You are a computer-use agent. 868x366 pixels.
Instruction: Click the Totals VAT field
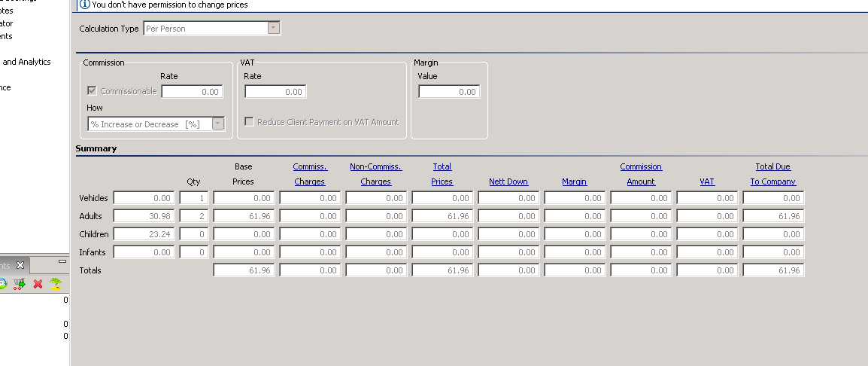coord(707,270)
